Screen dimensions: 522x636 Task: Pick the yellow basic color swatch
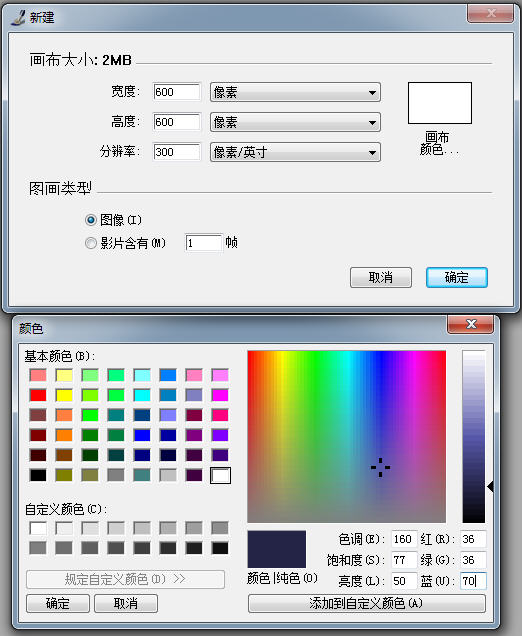(64, 395)
